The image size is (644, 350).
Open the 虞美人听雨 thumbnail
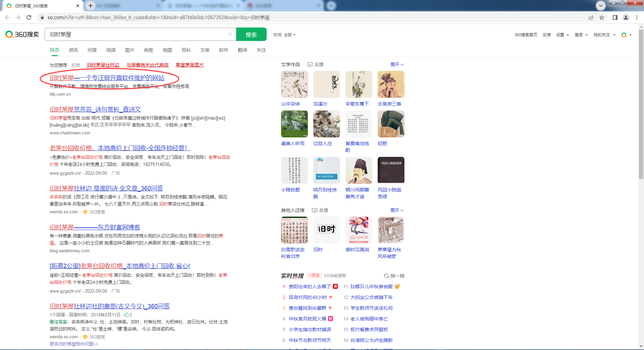[x=294, y=124]
